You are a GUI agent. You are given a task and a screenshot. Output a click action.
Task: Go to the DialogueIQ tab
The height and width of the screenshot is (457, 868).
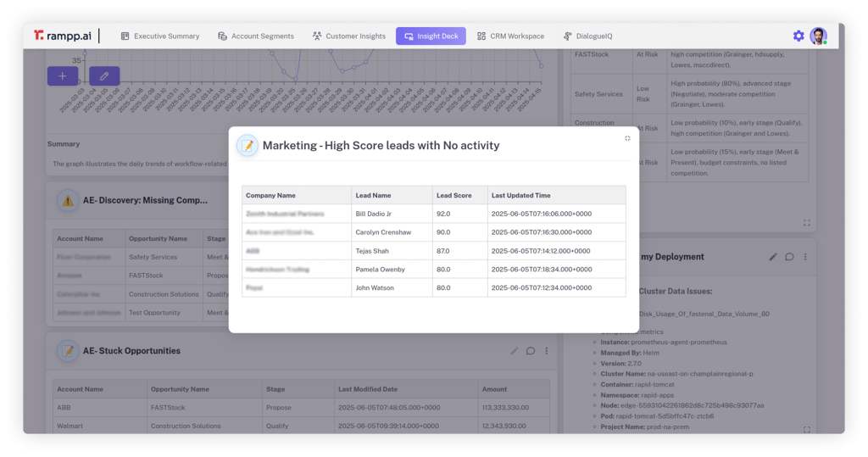point(587,36)
